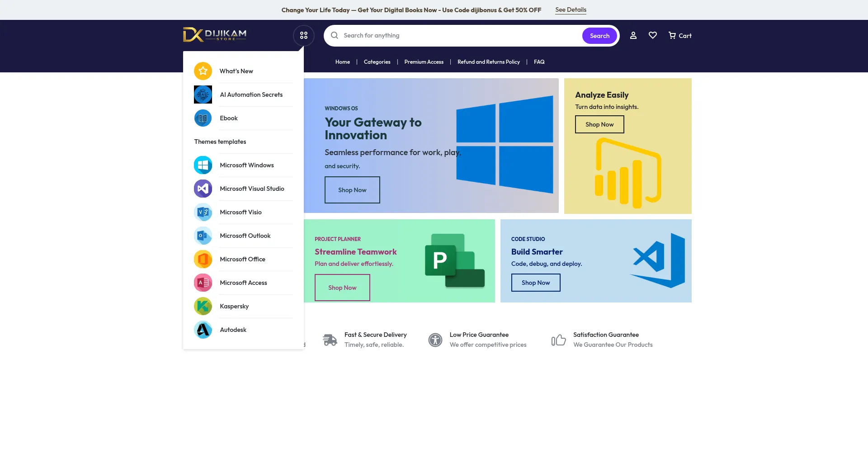
Task: Toggle the categories grid menu button
Action: coord(304,35)
